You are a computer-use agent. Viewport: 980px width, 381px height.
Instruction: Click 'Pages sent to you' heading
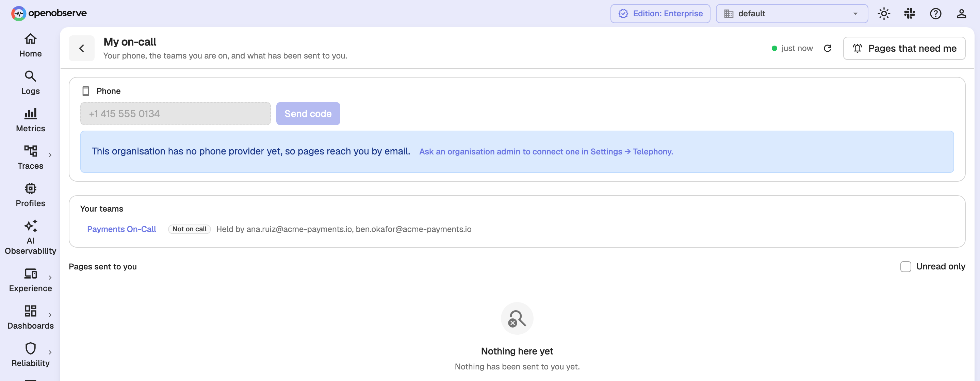coord(103,267)
